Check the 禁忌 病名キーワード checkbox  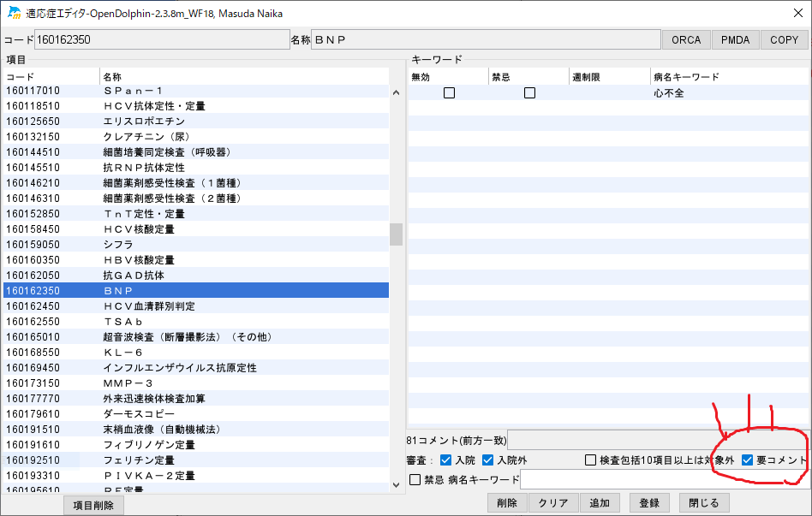tap(415, 480)
